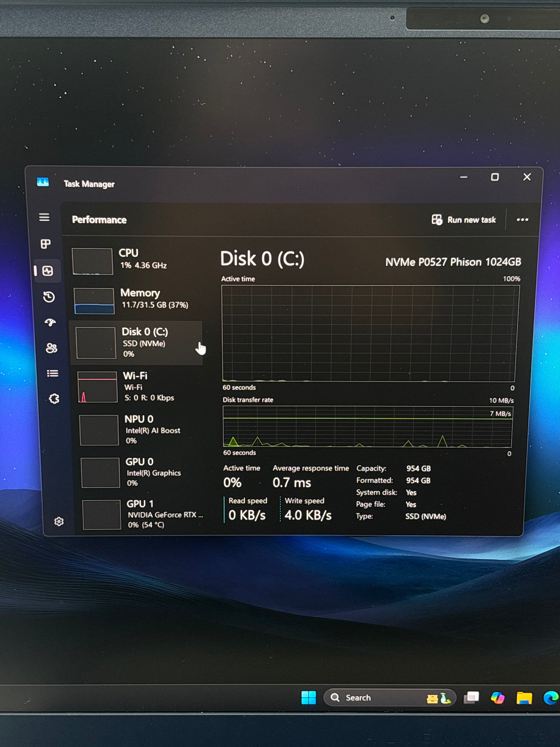Minimize the Task Manager window

tap(464, 177)
